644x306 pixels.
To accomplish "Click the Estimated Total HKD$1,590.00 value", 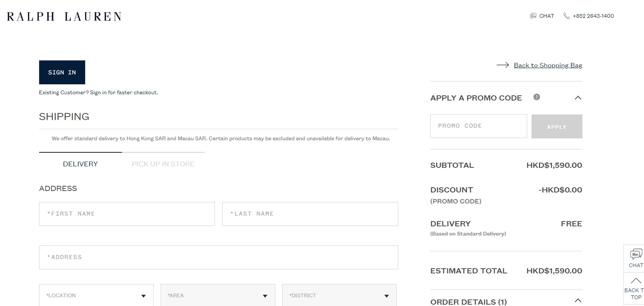I will pyautogui.click(x=554, y=271).
